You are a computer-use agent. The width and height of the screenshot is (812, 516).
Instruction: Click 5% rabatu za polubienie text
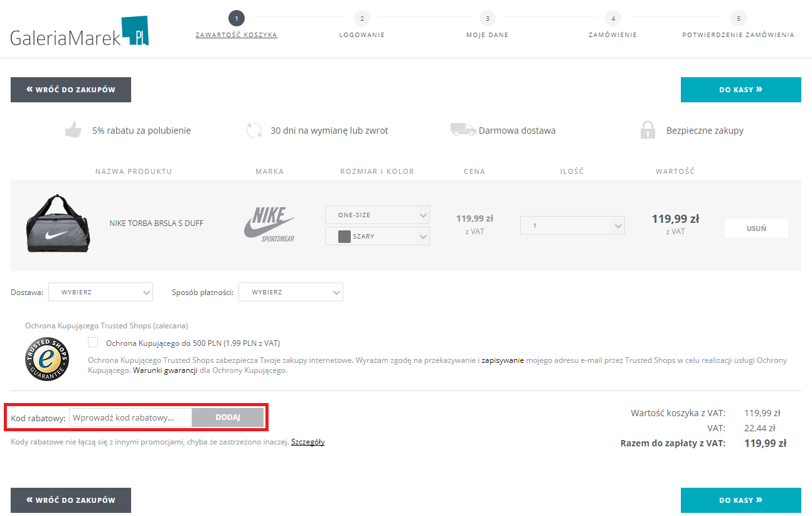(142, 131)
